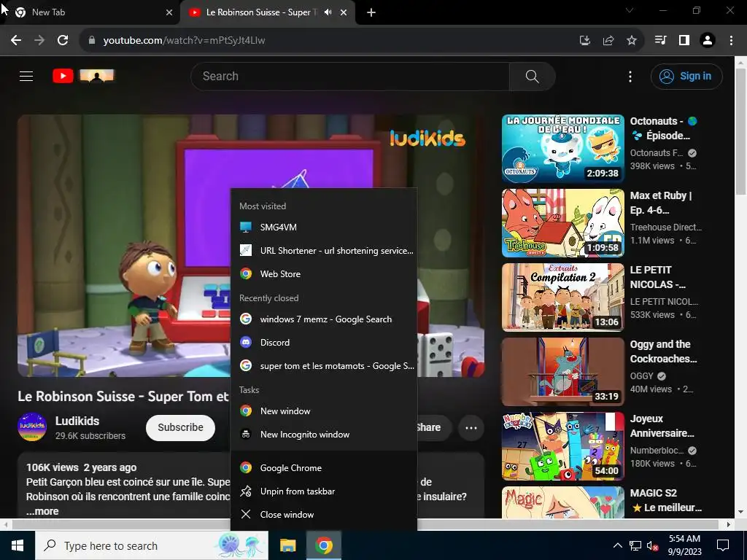Close the Le Robinson Suisse tab
The width and height of the screenshot is (747, 560).
[344, 13]
